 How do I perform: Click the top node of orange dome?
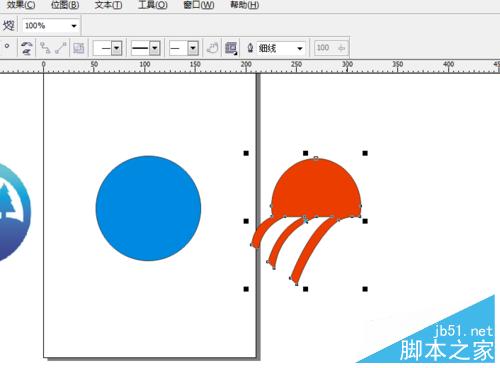(316, 158)
